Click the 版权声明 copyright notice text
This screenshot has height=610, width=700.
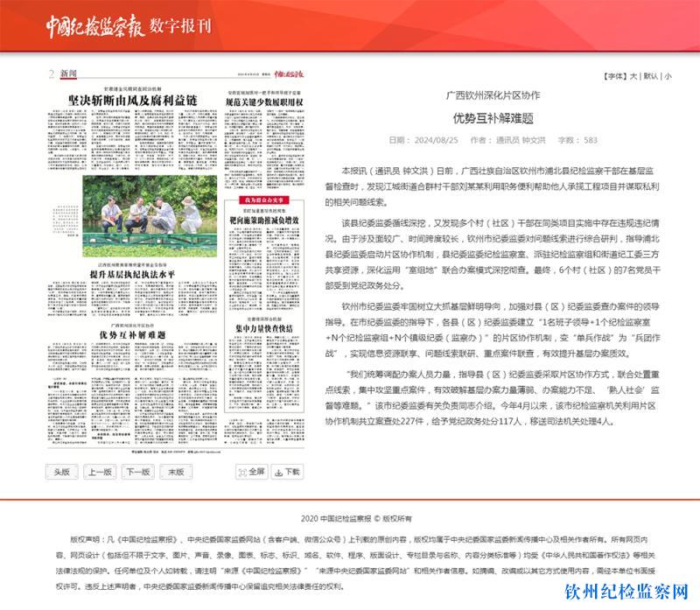pos(356,563)
